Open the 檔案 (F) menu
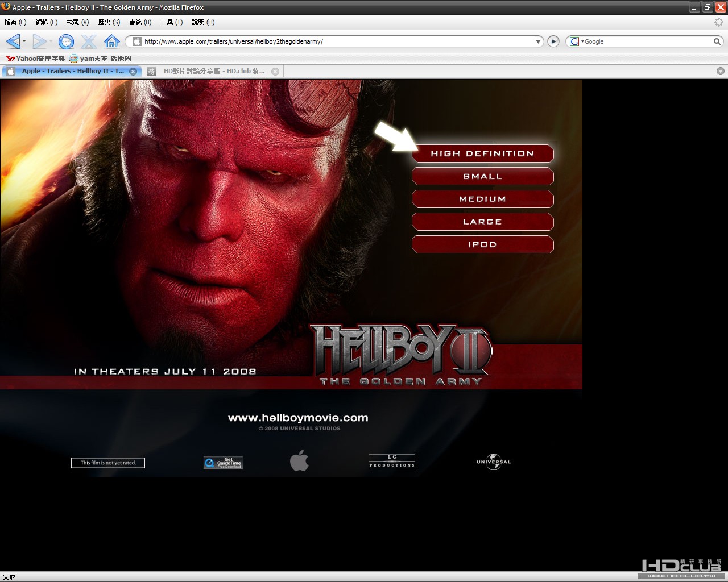The height and width of the screenshot is (582, 728). 15,22
